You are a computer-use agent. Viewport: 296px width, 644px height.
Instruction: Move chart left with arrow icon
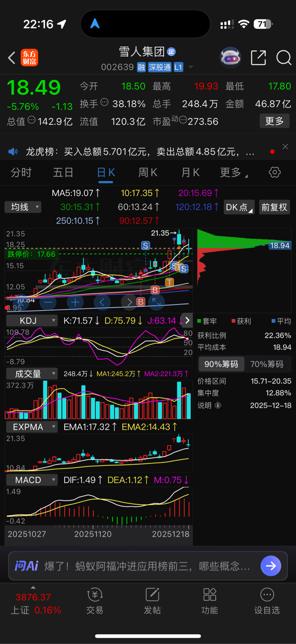102,302
